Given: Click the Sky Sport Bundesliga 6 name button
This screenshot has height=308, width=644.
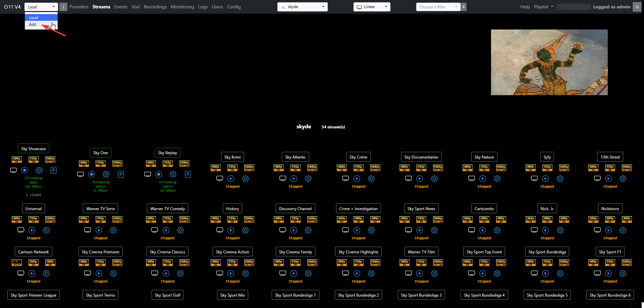Looking at the screenshot, I should coord(610,295).
